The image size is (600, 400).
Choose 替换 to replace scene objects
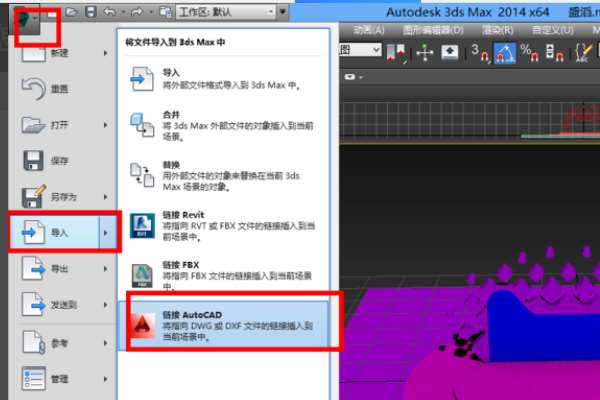[x=224, y=175]
